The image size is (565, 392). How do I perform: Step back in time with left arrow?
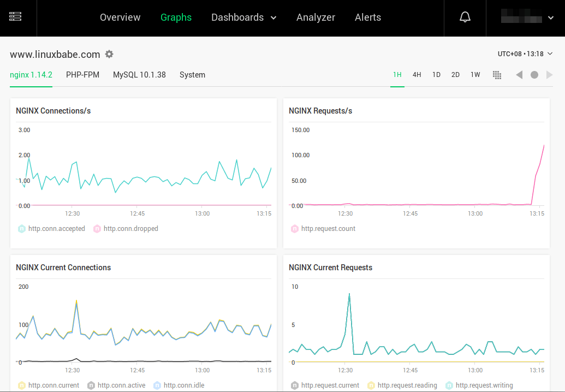click(519, 75)
